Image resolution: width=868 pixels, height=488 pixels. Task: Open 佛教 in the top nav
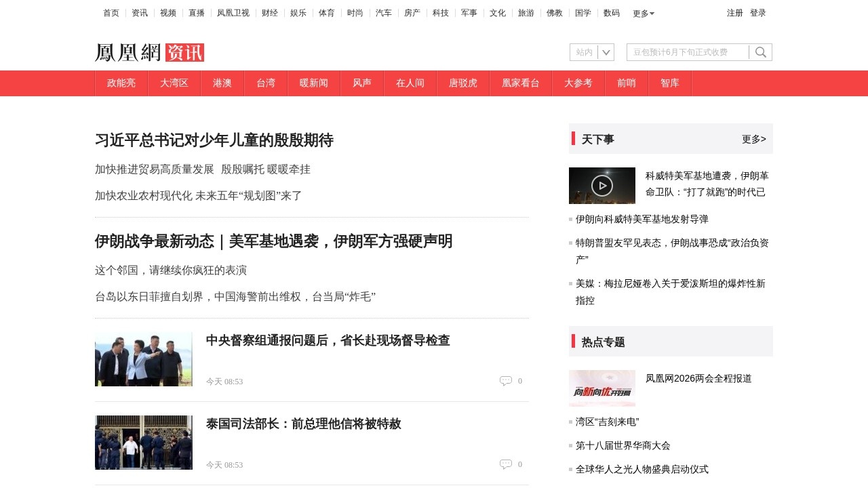(555, 13)
